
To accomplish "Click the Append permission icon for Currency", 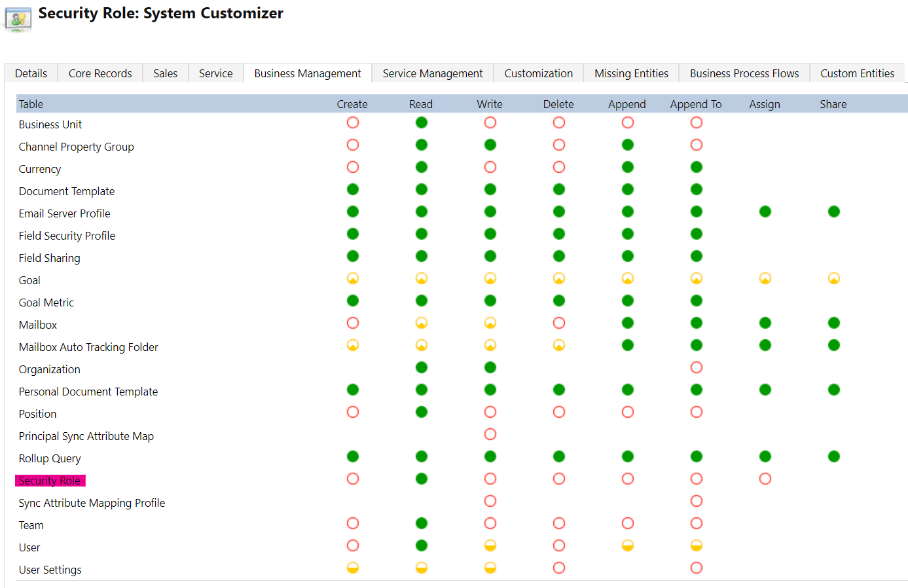I will pyautogui.click(x=627, y=167).
